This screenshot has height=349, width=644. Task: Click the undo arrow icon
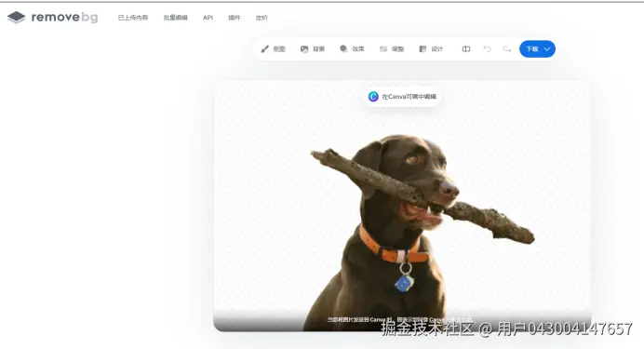(487, 48)
